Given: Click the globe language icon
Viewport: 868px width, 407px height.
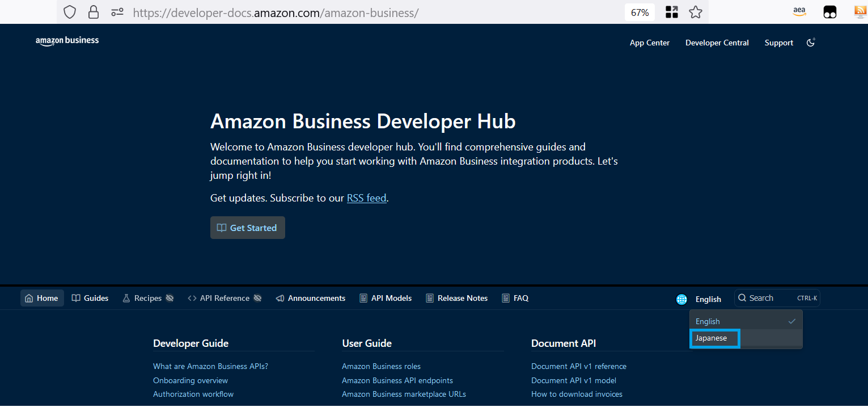Looking at the screenshot, I should pyautogui.click(x=681, y=299).
